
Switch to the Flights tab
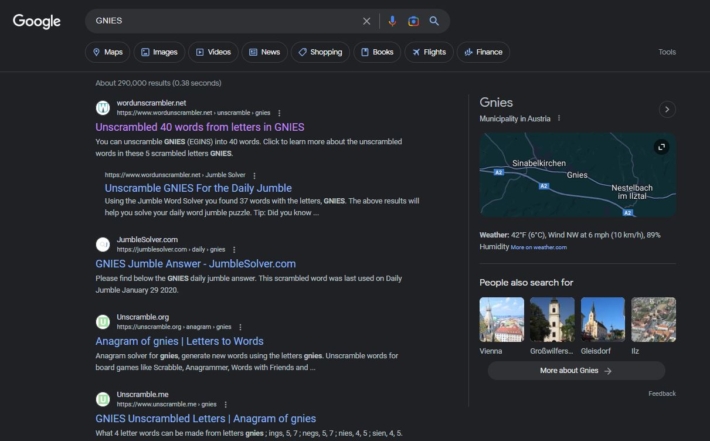pyautogui.click(x=429, y=52)
